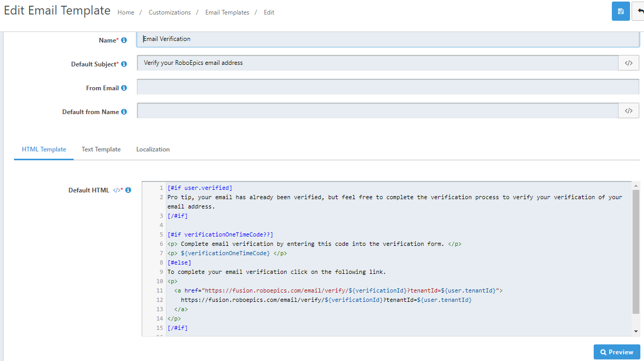Go back using the return arrow button
Viewport: 644px width, 361px height.
(638, 11)
